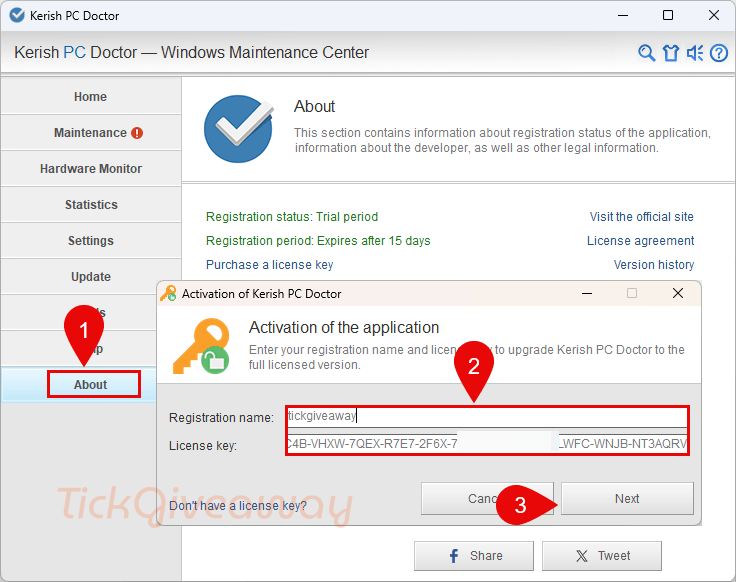This screenshot has width=736, height=582.
Task: Click the key icon in Activation dialog title
Action: coord(169,293)
